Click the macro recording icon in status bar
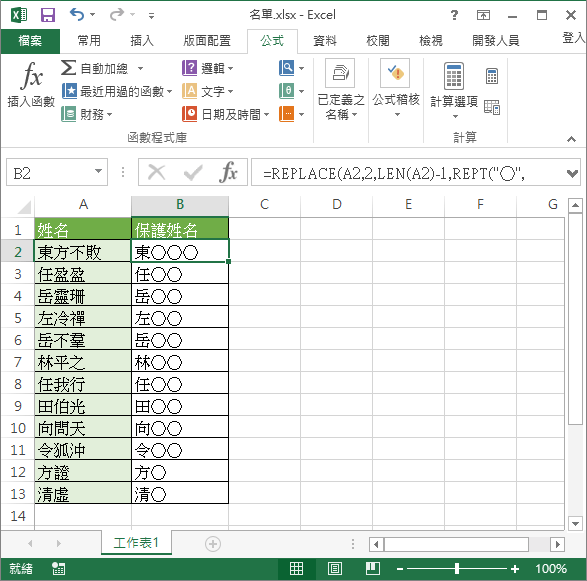Image resolution: width=587 pixels, height=581 pixels. [58, 568]
